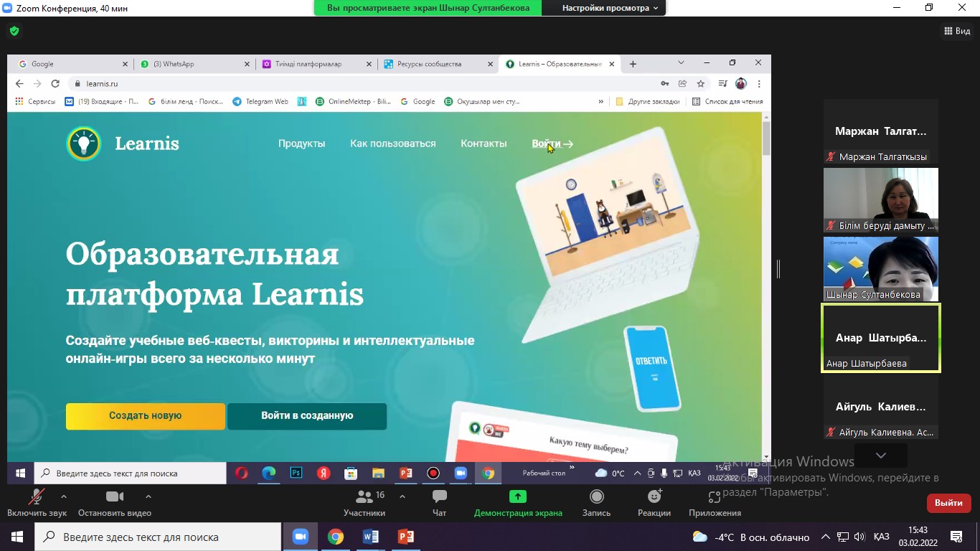
Task: Open Настройки просмотра dropdown
Action: tap(610, 8)
